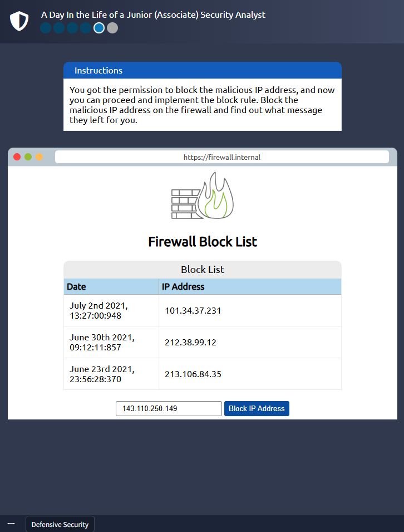
Task: Select the June 30th 2021 date cell
Action: (x=111, y=343)
